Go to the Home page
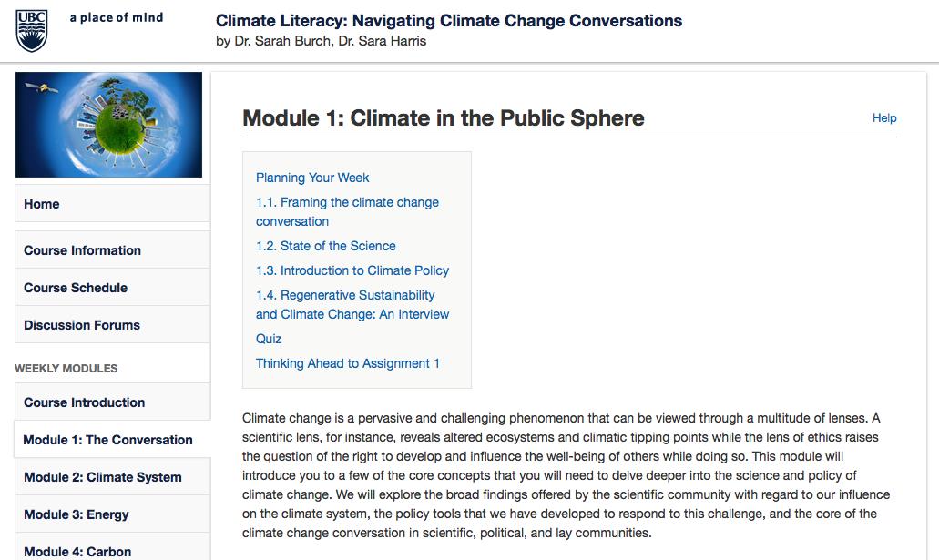Screen dimensions: 939x560 pos(42,204)
